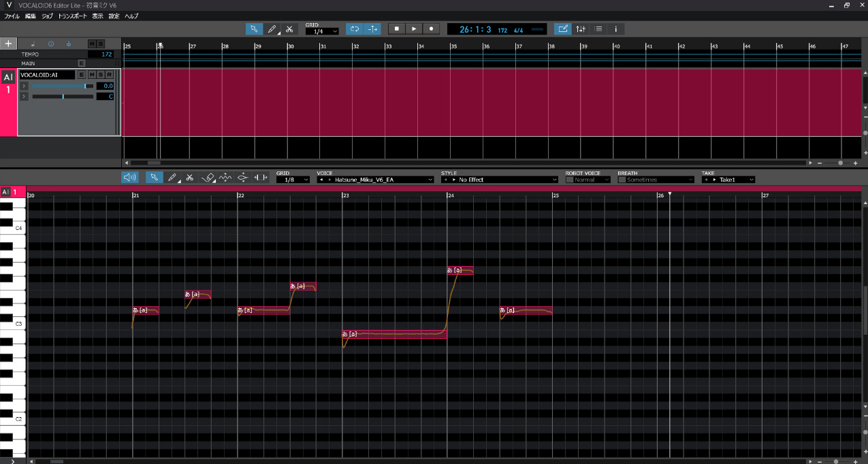The image size is (868, 464).
Task: Click the info panel icon
Action: (x=616, y=29)
